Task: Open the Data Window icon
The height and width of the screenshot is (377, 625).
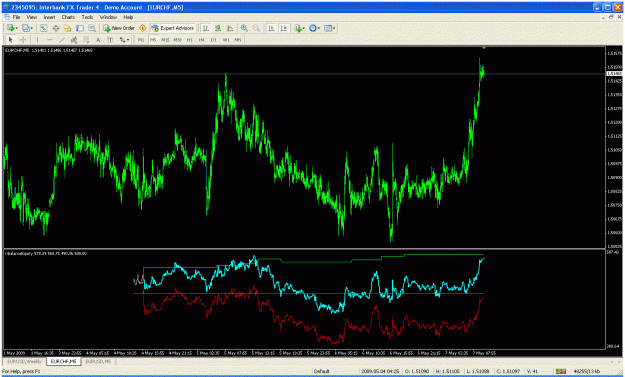Action: (x=56, y=28)
